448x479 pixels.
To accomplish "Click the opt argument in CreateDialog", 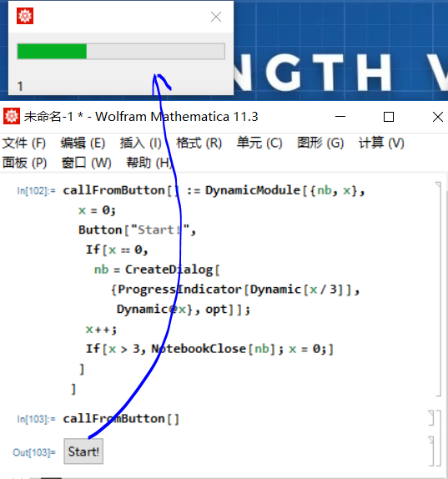I will click(216, 309).
